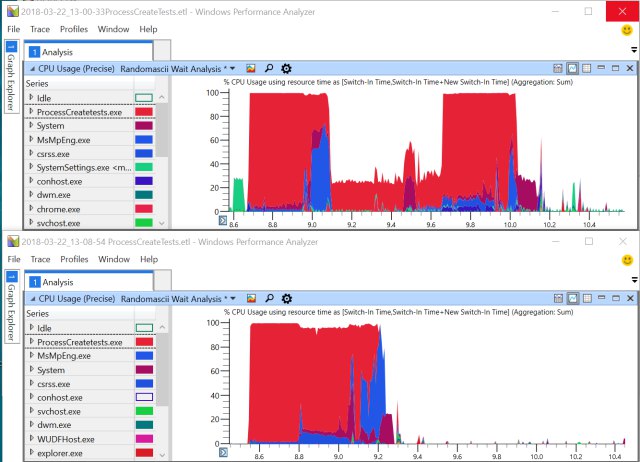
Task: Toggle WUDFHost.exe series color box in bottom window
Action: coord(144,439)
